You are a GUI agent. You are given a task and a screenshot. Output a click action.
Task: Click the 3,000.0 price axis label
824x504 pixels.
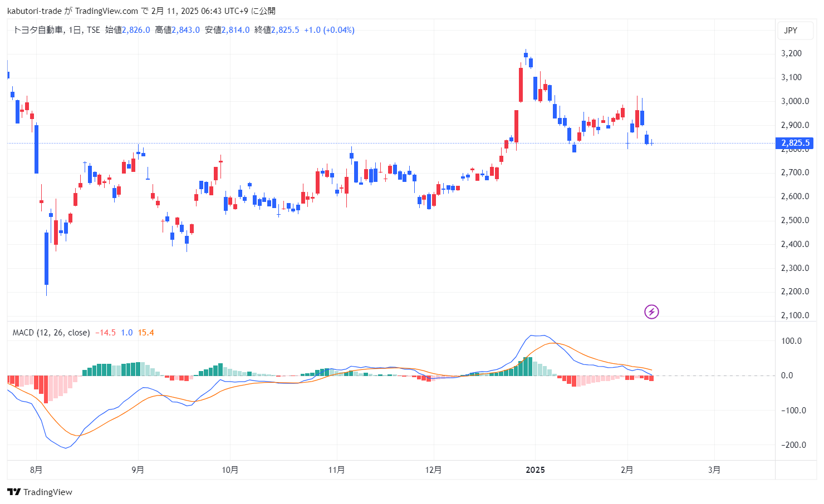point(795,101)
